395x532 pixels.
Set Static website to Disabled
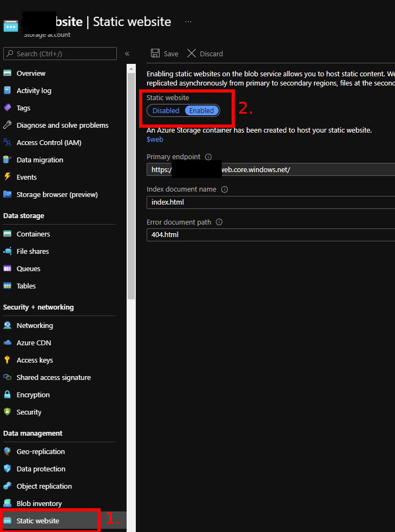click(x=166, y=110)
